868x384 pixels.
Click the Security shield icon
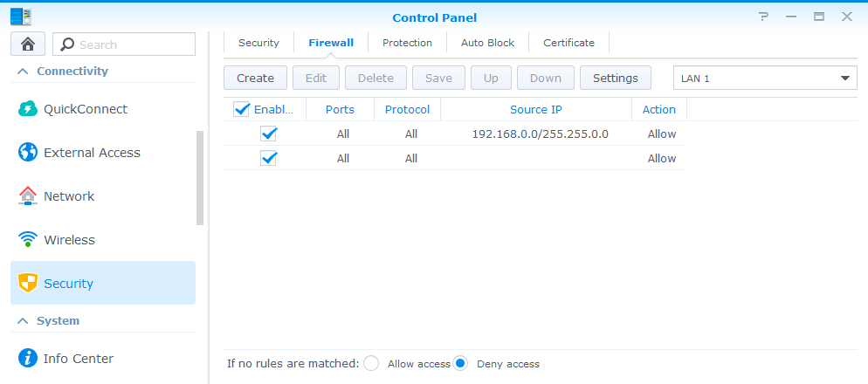[x=28, y=284]
